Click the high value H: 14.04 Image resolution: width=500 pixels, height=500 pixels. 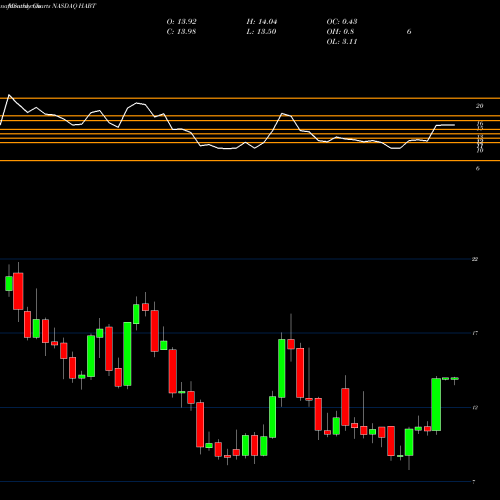(262, 22)
